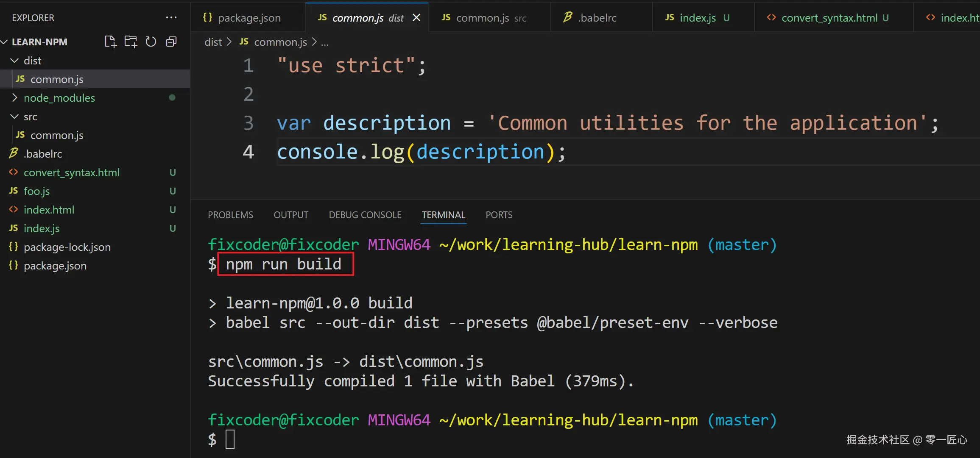Collapse the LEARN-NPM project root
The image size is (980, 458).
coord(5,42)
